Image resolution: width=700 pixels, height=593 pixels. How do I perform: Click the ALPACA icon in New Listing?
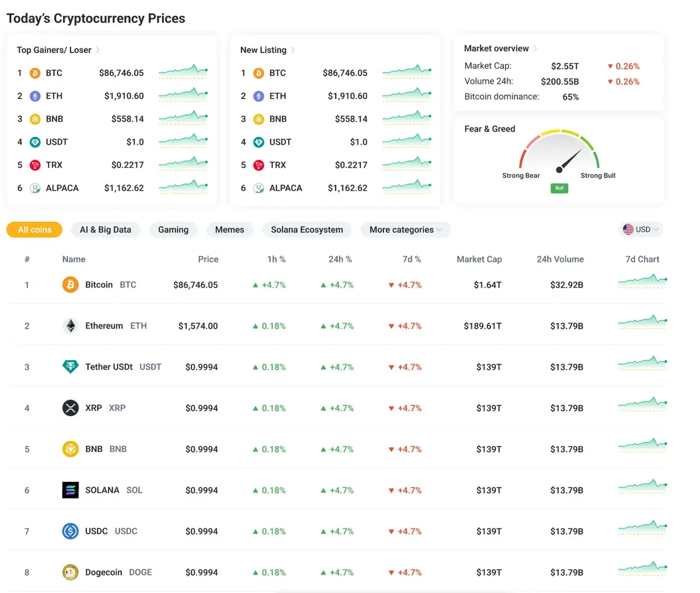coord(258,188)
